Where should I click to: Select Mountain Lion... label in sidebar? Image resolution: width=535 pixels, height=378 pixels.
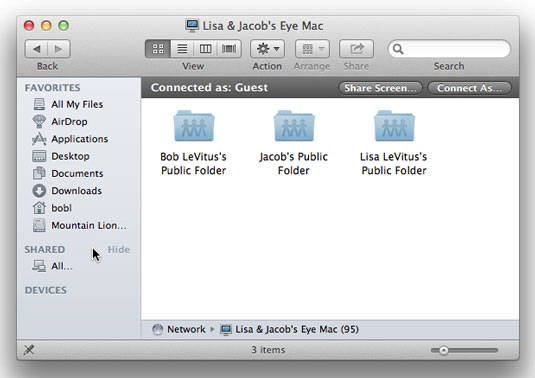[x=89, y=226]
